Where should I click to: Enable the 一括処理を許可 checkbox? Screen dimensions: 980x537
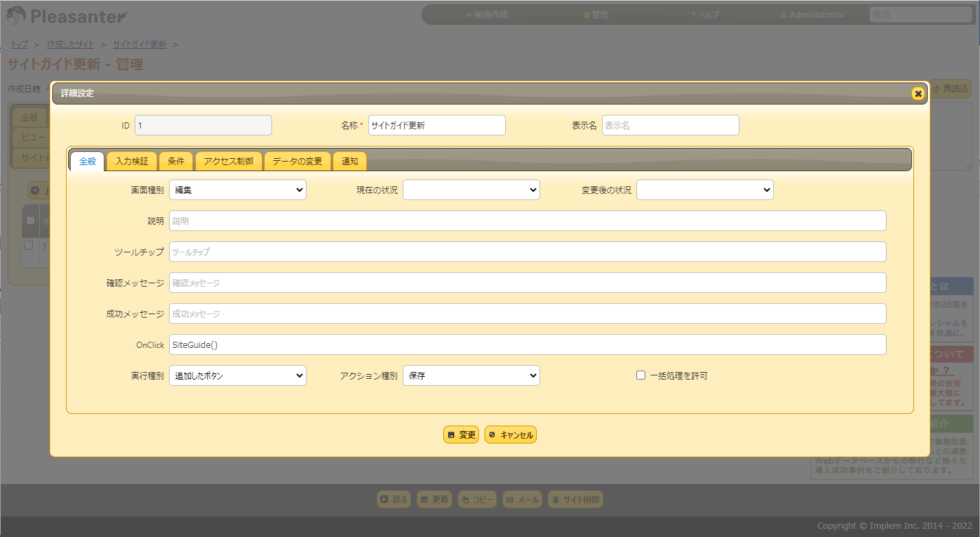coord(641,375)
